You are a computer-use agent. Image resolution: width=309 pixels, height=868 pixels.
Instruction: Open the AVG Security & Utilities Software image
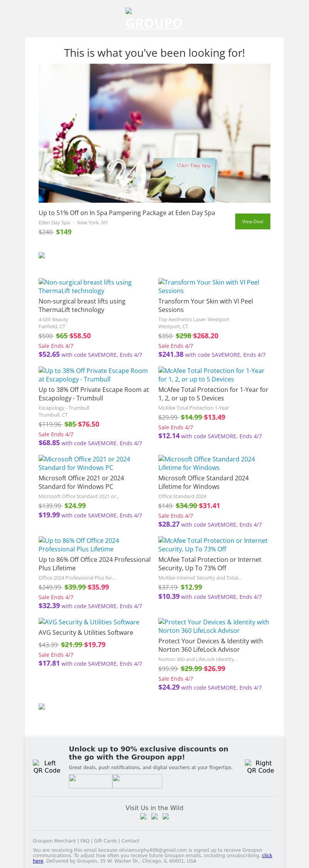(89, 622)
